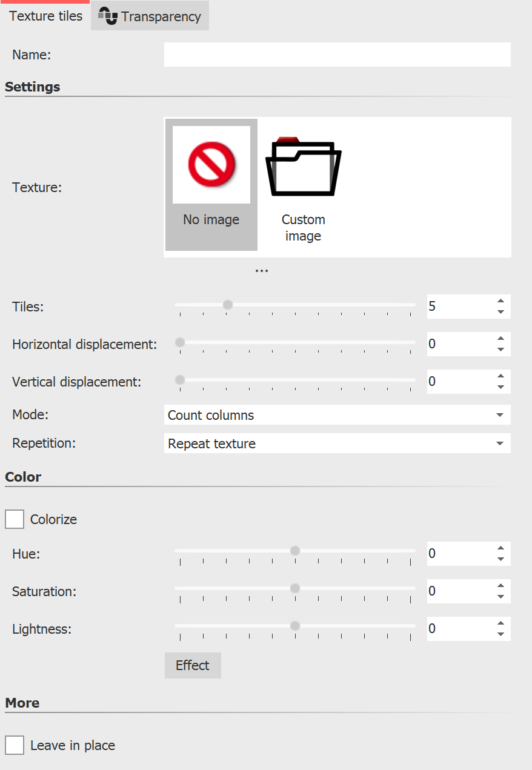The height and width of the screenshot is (770, 532).
Task: Check the Leave in place option
Action: 15,745
